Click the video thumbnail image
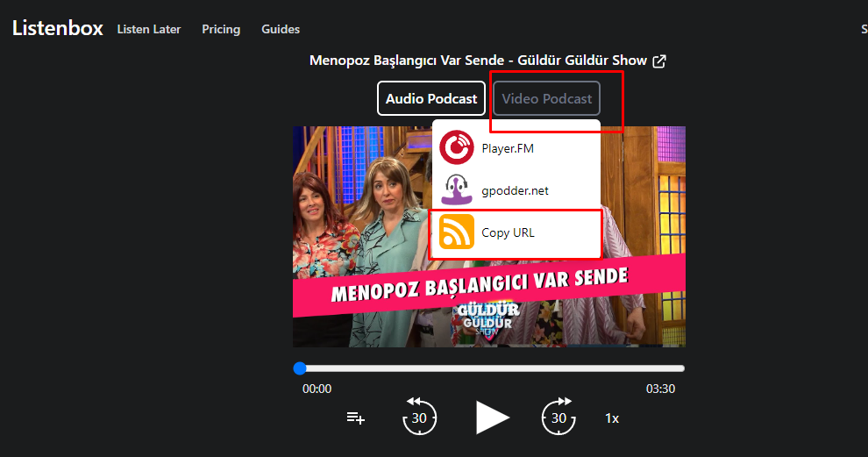Viewport: 868px width, 457px height. click(489, 237)
